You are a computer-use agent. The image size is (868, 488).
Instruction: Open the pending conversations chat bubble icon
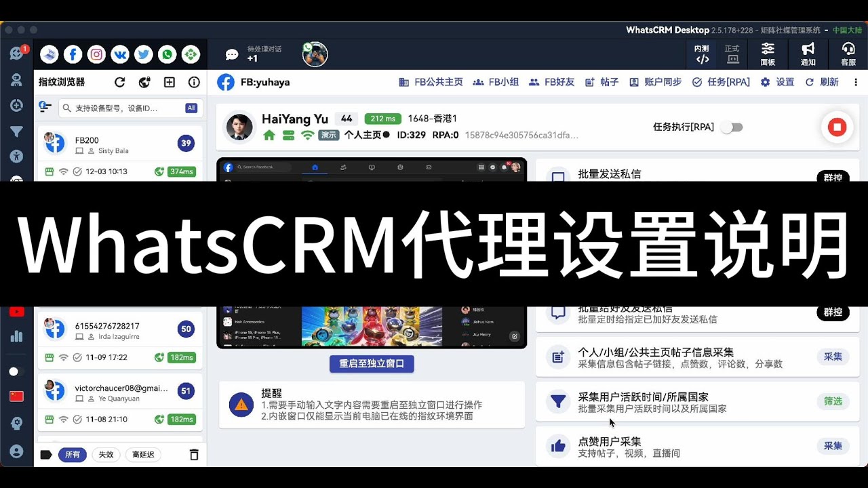[x=232, y=55]
